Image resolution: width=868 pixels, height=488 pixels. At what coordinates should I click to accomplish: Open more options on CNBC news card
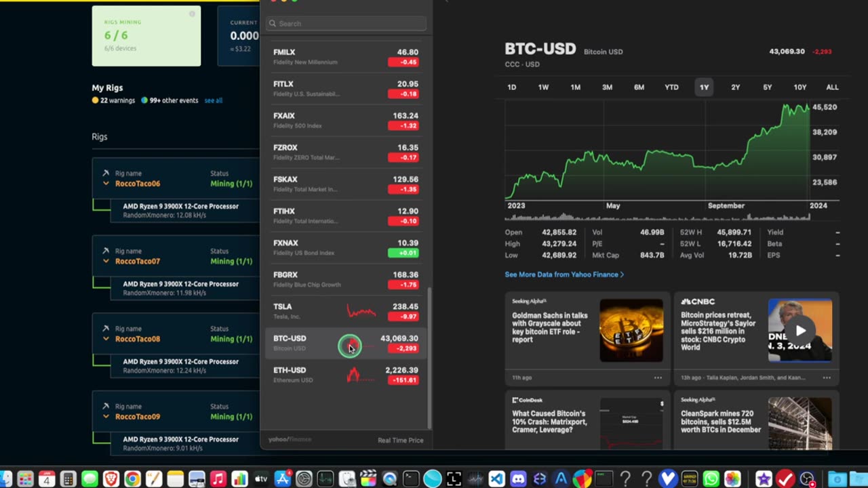pyautogui.click(x=827, y=378)
